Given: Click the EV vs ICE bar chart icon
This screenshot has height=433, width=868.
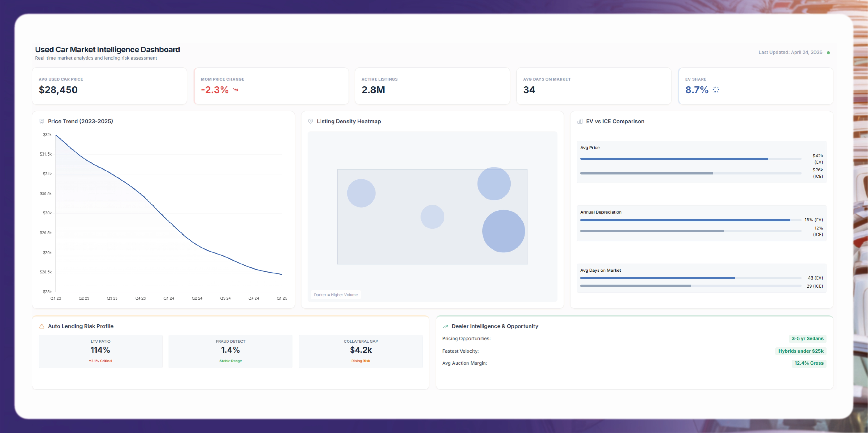Looking at the screenshot, I should coord(580,121).
